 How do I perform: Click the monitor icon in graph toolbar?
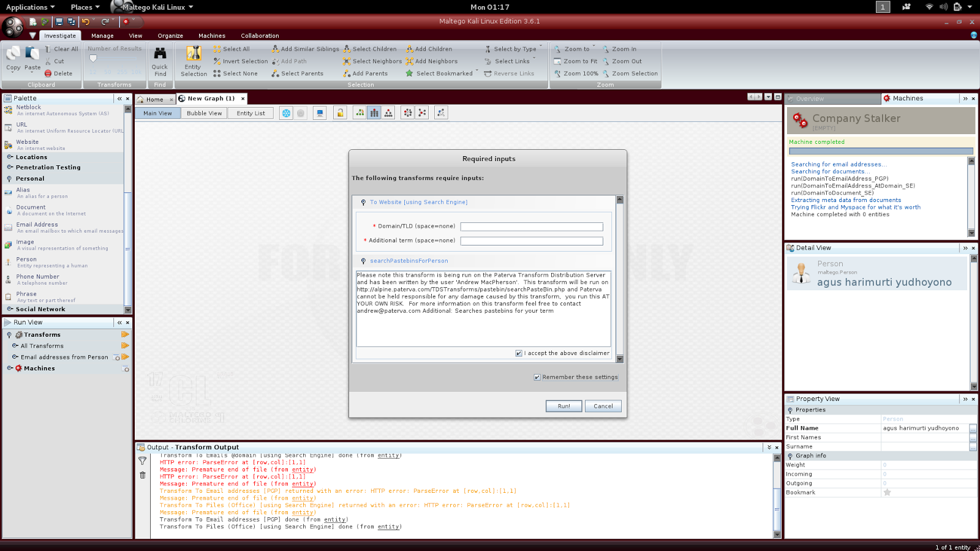[x=319, y=113]
